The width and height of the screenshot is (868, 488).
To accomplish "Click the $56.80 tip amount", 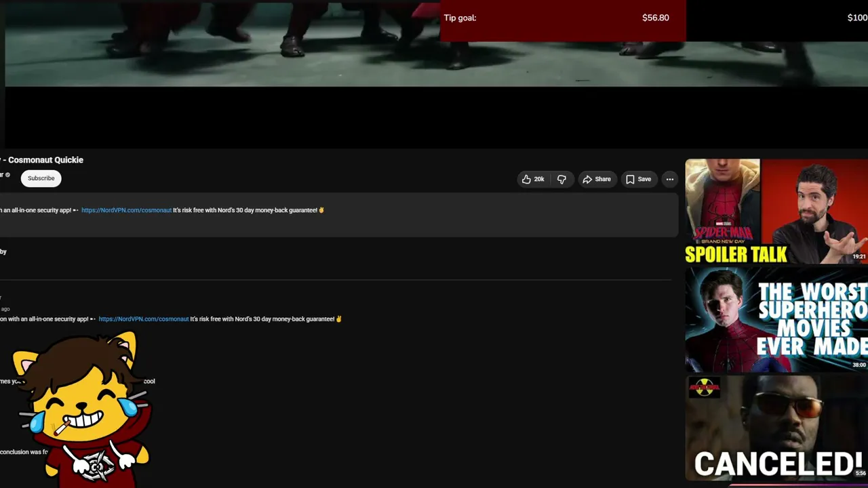I will tap(656, 18).
